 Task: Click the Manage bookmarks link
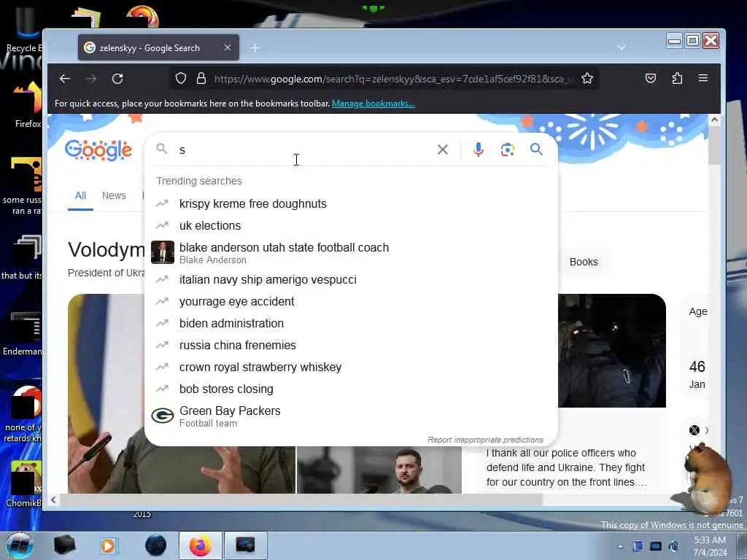[373, 104]
